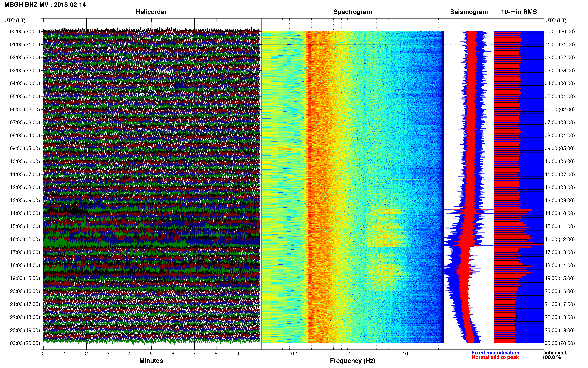Click the Helicorder-side 04:00 (00:00) time label

pyautogui.click(x=25, y=83)
